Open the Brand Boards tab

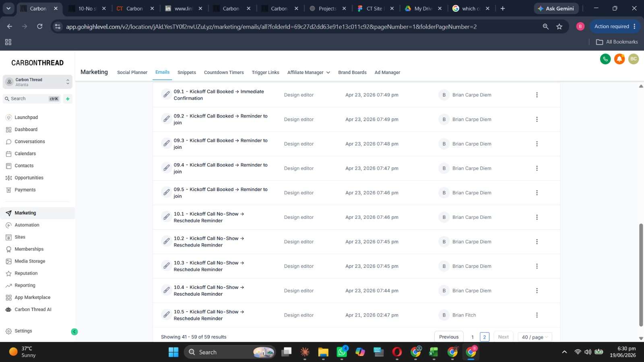tap(352, 72)
